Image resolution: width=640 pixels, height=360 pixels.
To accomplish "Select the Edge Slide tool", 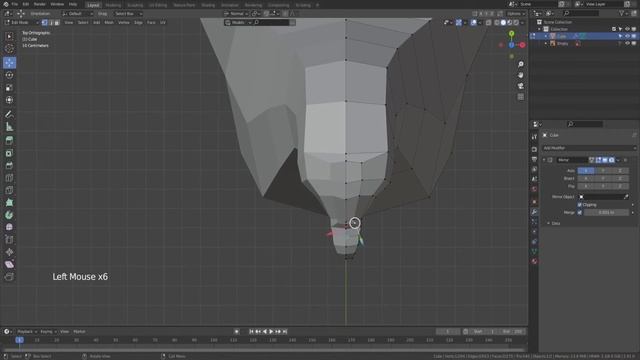I will tap(9, 240).
